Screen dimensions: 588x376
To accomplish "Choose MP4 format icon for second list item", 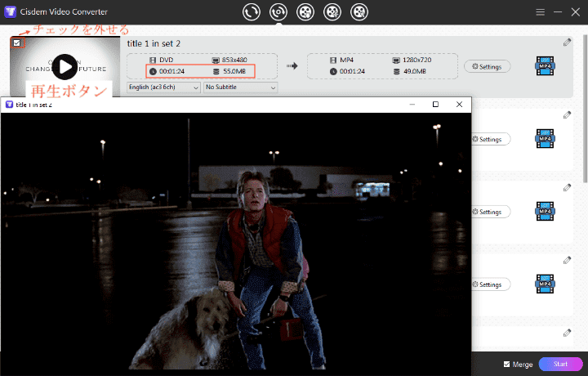I will coord(545,138).
